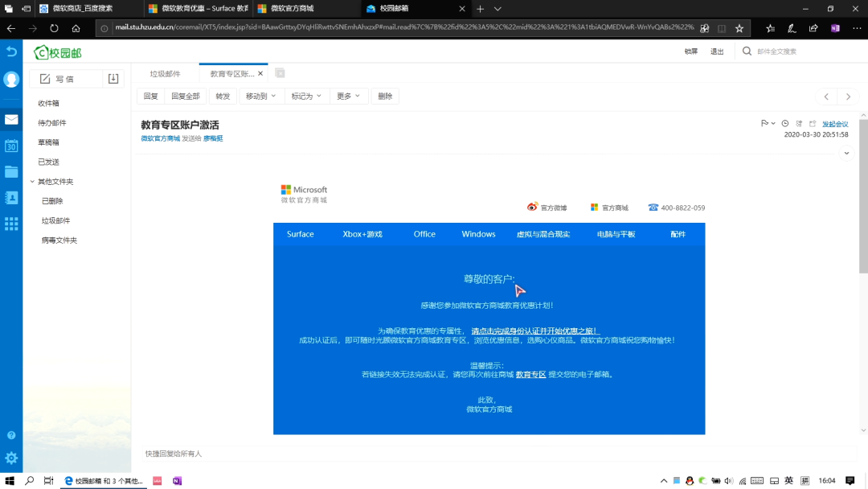This screenshot has height=489, width=868.
Task: Collapse the 其他文件夹 folder tree
Action: [x=32, y=182]
